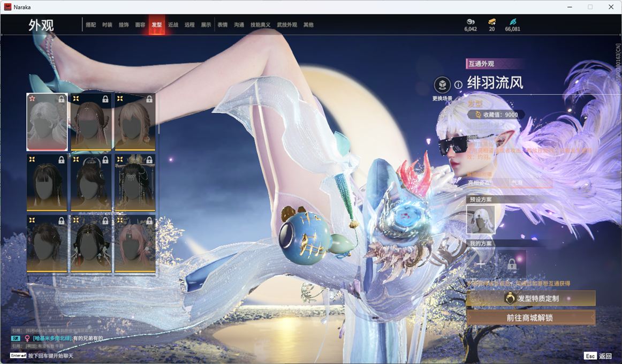Click the 亮相姿态 option

pos(480,183)
